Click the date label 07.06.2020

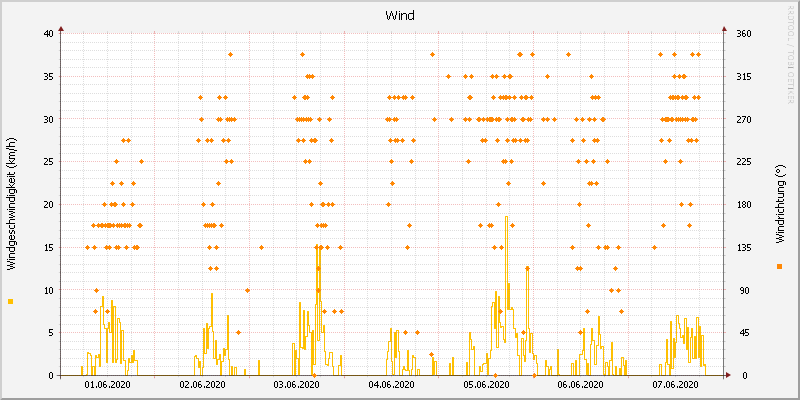coord(676,384)
